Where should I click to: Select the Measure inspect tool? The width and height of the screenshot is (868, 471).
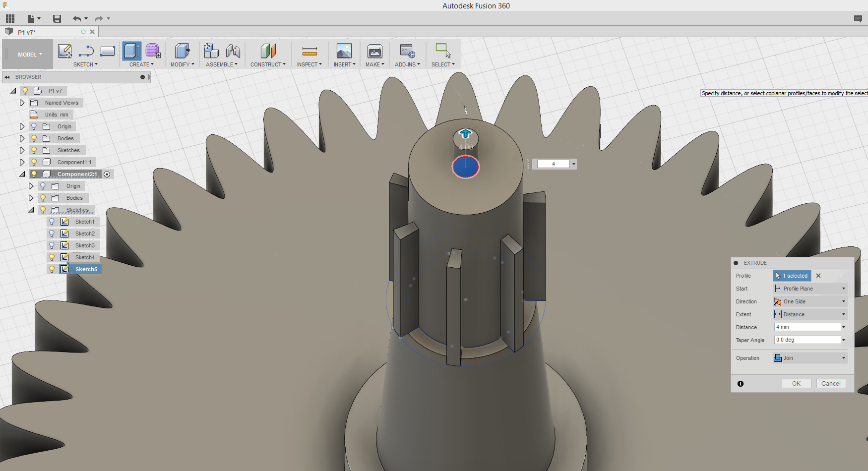pos(310,51)
